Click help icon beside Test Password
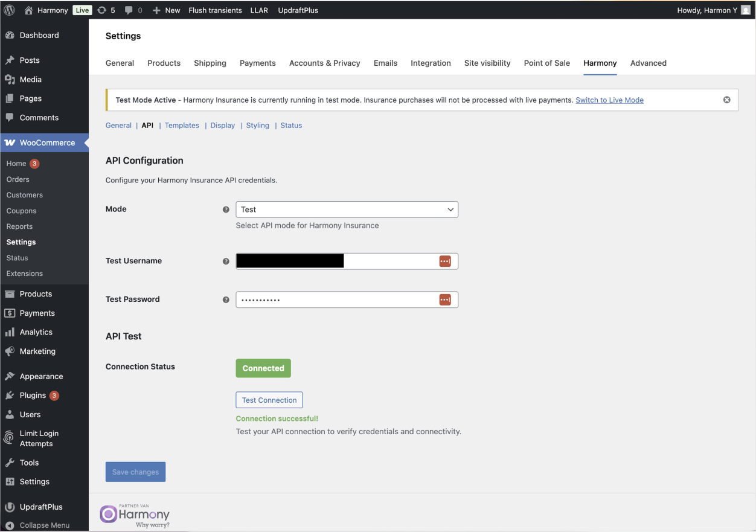This screenshot has height=532, width=756. pyautogui.click(x=226, y=300)
